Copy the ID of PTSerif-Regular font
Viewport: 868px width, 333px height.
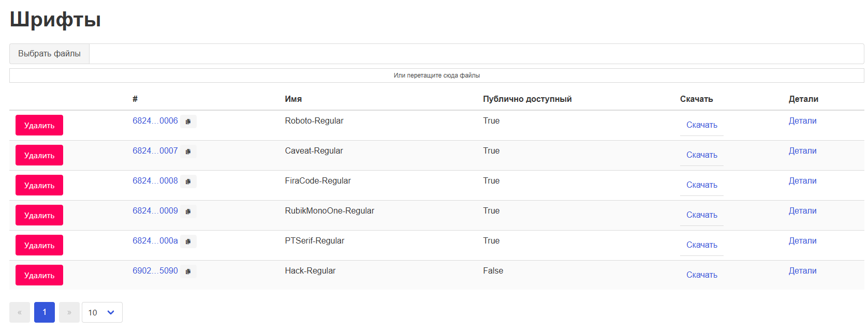click(188, 241)
